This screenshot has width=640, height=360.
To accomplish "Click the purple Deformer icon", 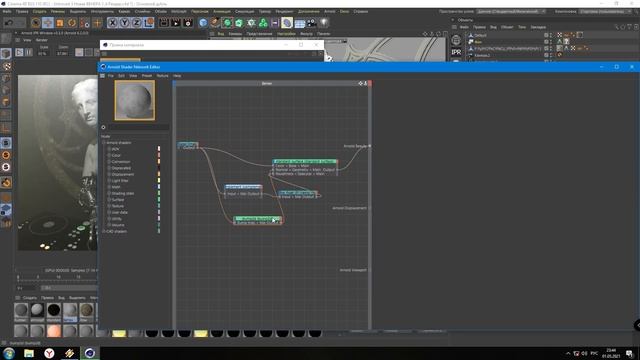I will pyautogui.click(x=287, y=23).
